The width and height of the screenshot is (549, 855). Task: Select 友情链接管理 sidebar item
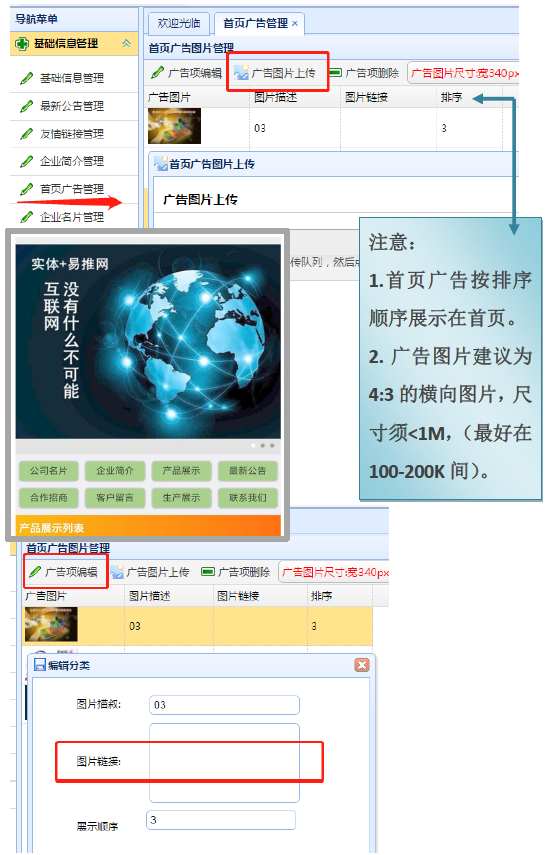point(71,134)
